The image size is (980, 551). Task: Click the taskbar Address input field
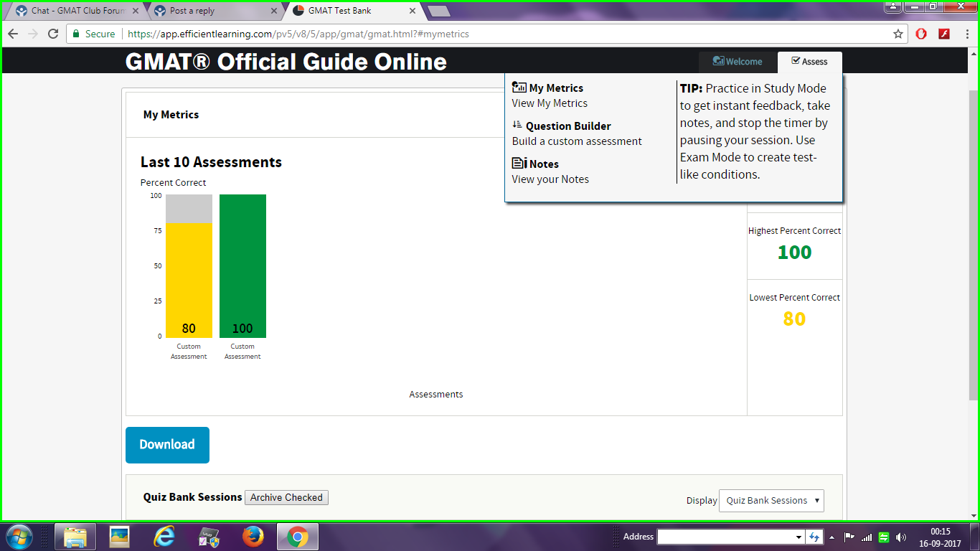[x=725, y=537]
